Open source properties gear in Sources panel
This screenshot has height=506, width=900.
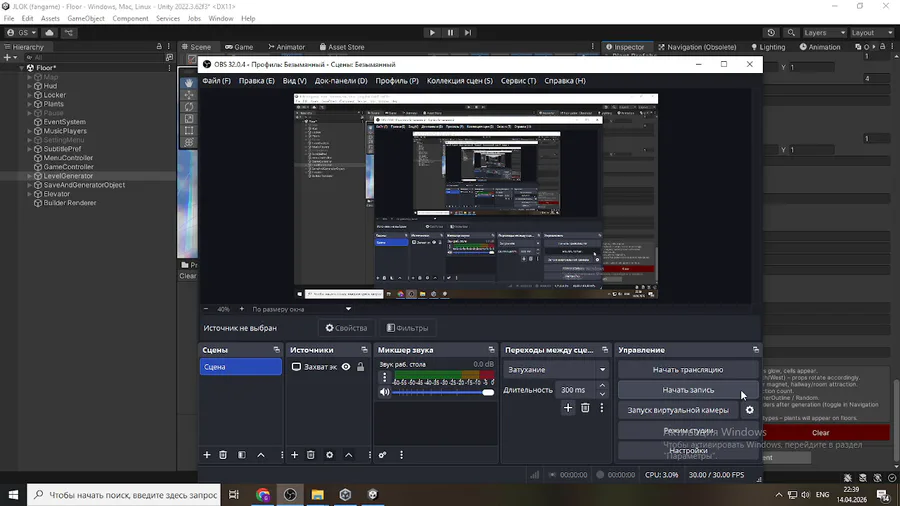[x=329, y=455]
